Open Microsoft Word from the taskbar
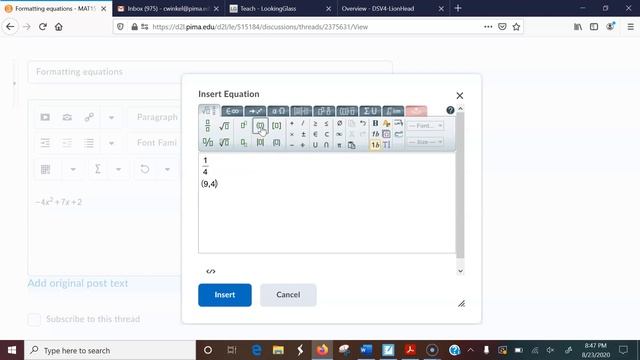Image resolution: width=640 pixels, height=360 pixels. point(366,350)
